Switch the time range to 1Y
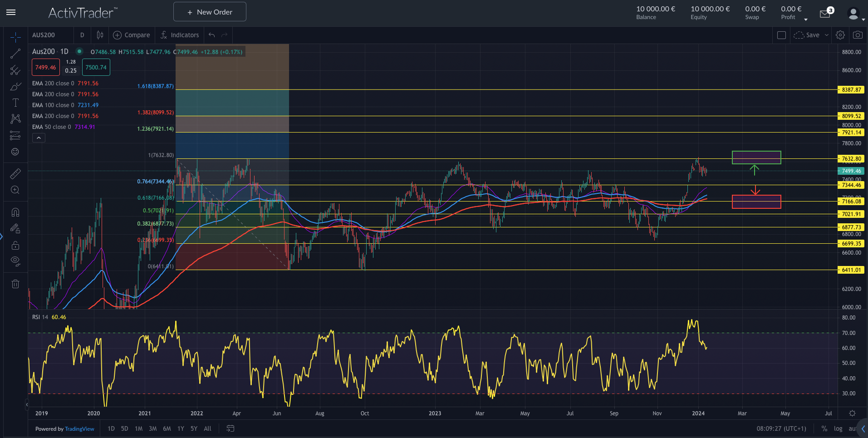The image size is (868, 438). (x=181, y=428)
